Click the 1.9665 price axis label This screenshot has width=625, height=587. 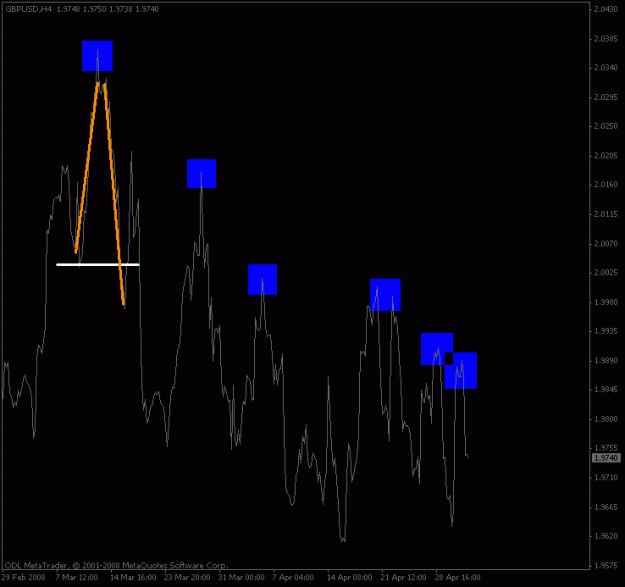pos(605,507)
